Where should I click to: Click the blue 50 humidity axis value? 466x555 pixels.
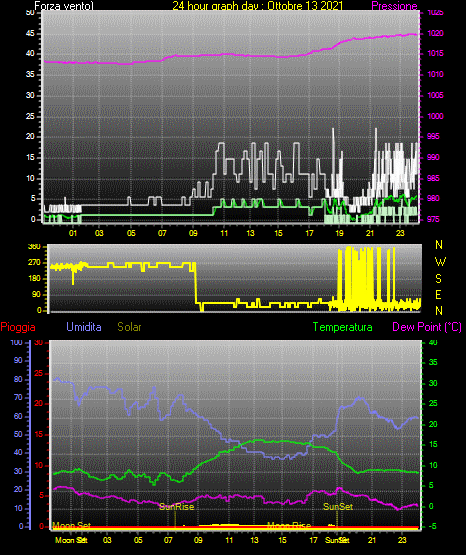(18, 434)
